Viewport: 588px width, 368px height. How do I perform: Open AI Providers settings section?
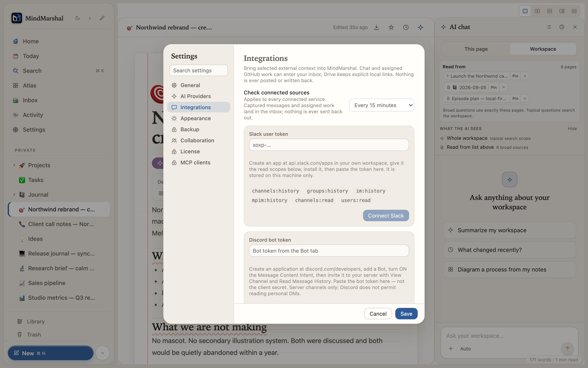(198, 96)
